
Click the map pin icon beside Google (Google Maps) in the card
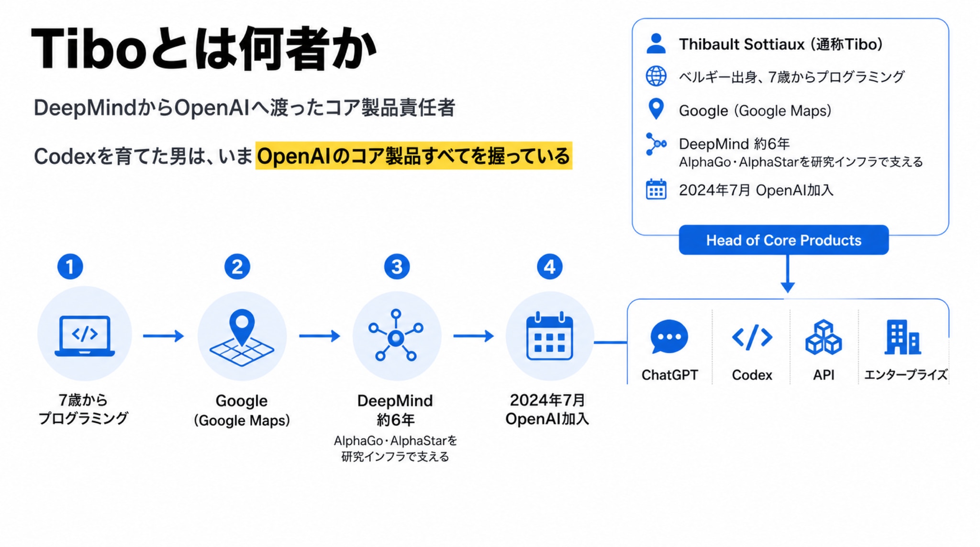pos(656,109)
